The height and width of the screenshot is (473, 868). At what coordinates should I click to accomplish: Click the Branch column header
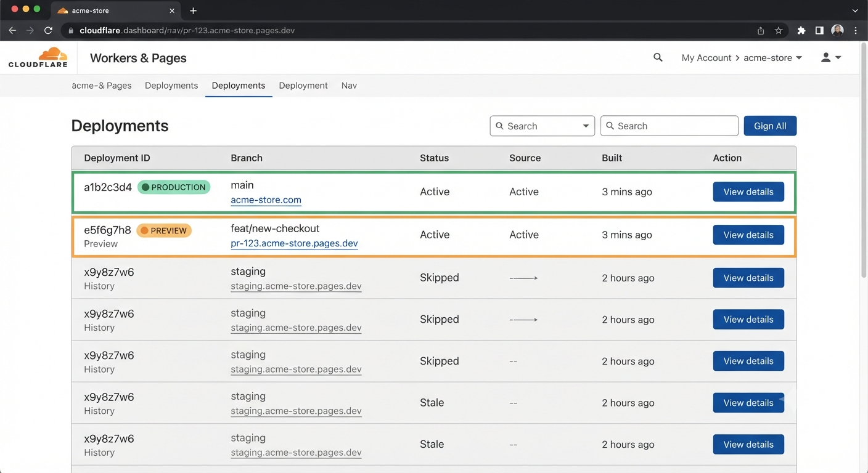click(x=247, y=158)
